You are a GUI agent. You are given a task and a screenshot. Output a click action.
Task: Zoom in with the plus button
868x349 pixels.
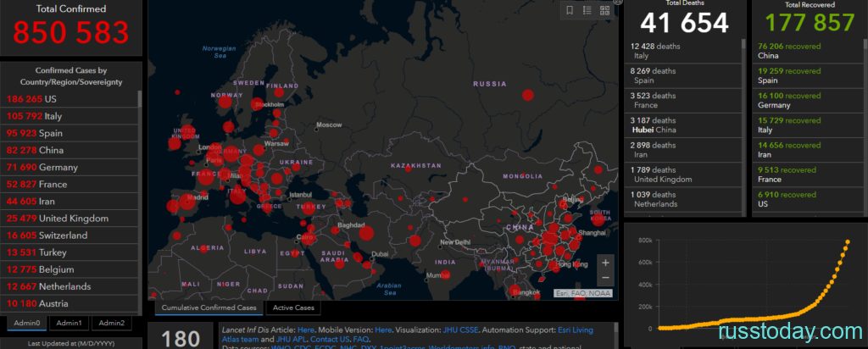click(605, 263)
